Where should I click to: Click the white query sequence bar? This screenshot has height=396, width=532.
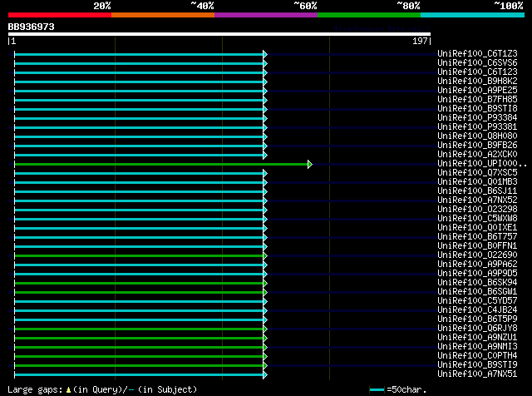[219, 34]
